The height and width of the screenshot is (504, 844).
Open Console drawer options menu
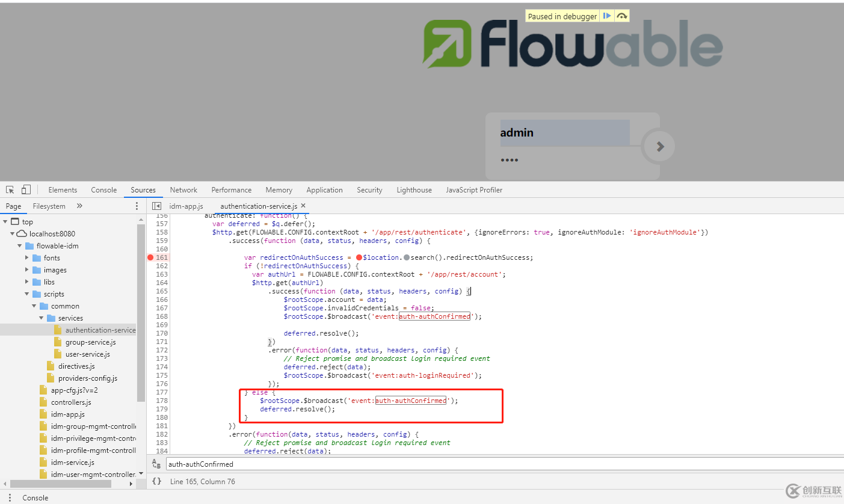click(x=9, y=497)
